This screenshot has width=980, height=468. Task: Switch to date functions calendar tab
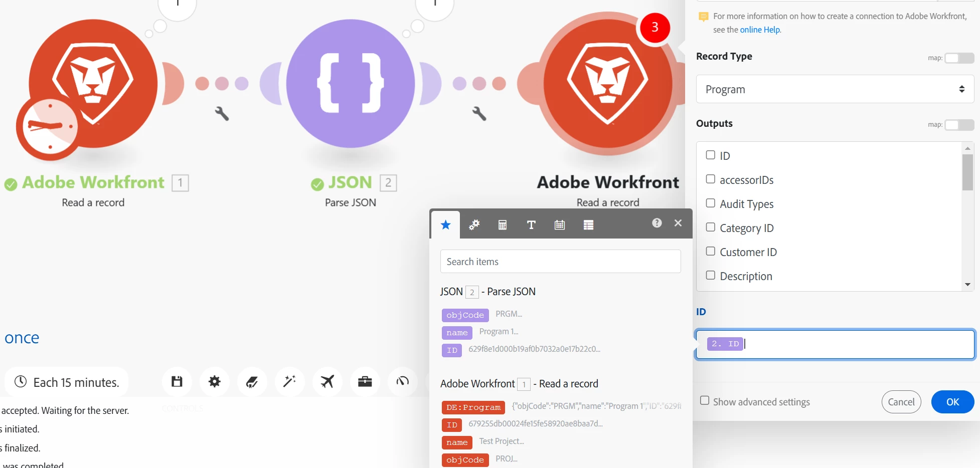point(560,225)
